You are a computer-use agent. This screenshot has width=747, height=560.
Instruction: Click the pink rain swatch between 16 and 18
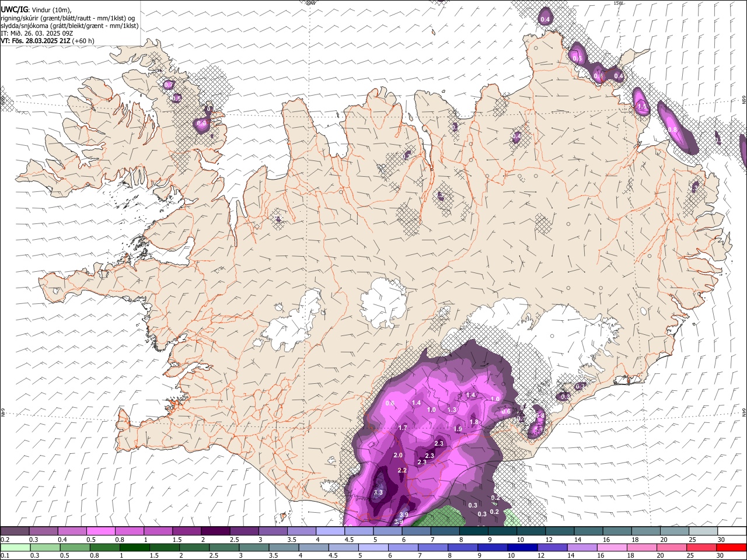click(x=612, y=548)
